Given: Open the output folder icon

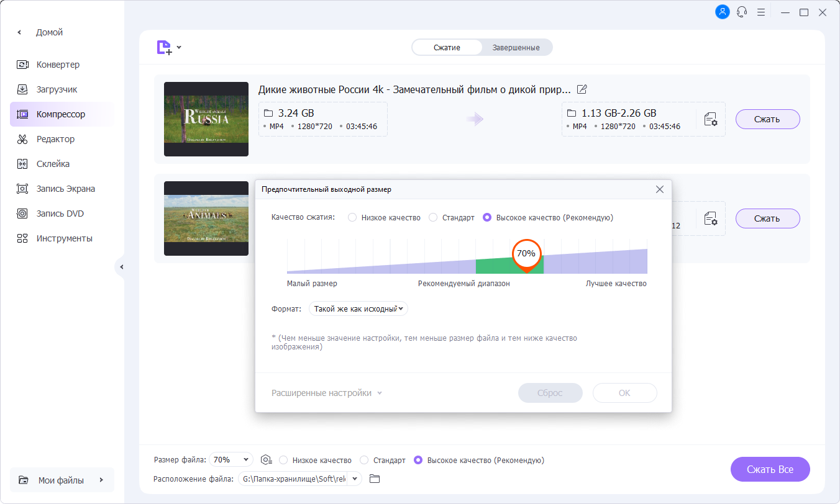Looking at the screenshot, I should click(374, 479).
